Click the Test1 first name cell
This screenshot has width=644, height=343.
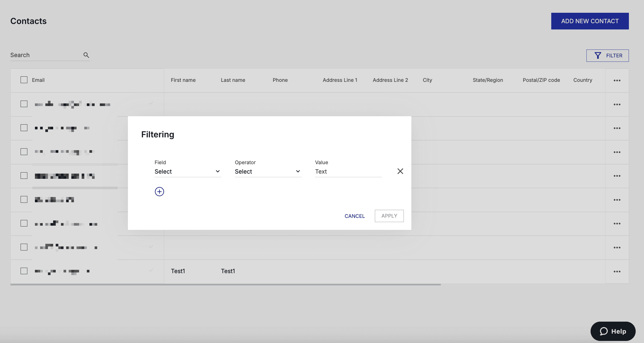(x=178, y=271)
